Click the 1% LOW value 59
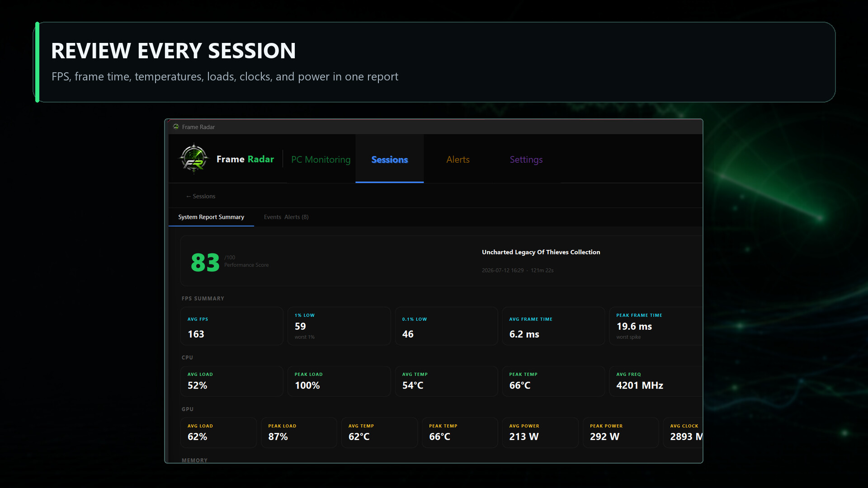 tap(300, 326)
